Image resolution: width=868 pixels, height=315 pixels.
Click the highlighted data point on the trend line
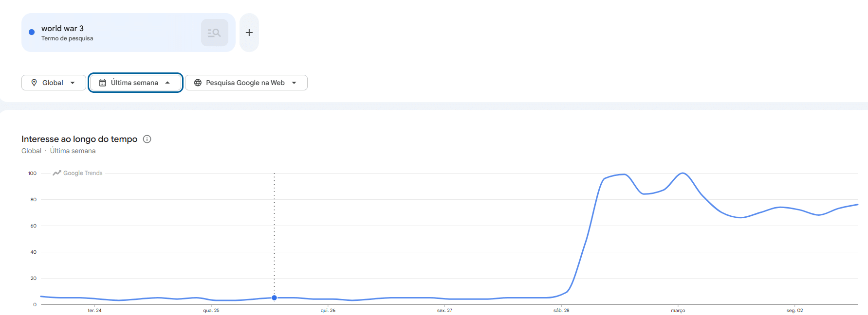tap(274, 297)
